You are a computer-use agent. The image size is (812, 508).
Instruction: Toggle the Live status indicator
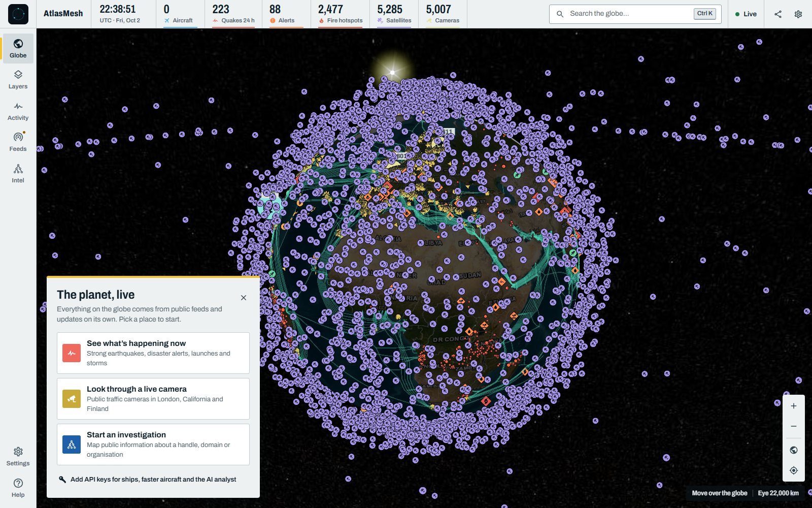point(746,14)
